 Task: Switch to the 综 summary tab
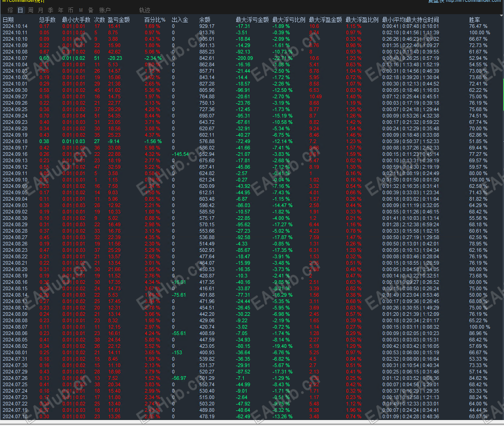pyautogui.click(x=10, y=10)
